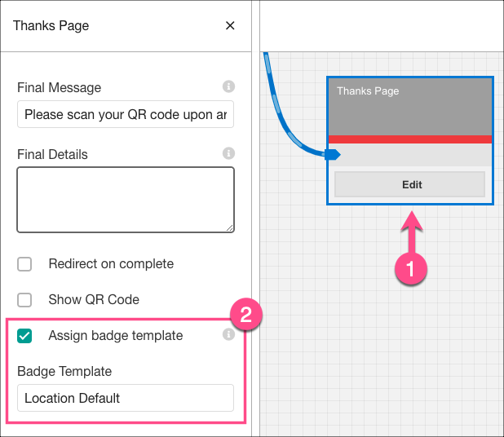Open the Badge Template Location Default dropdown
Viewport: 504px width, 437px height.
126,398
